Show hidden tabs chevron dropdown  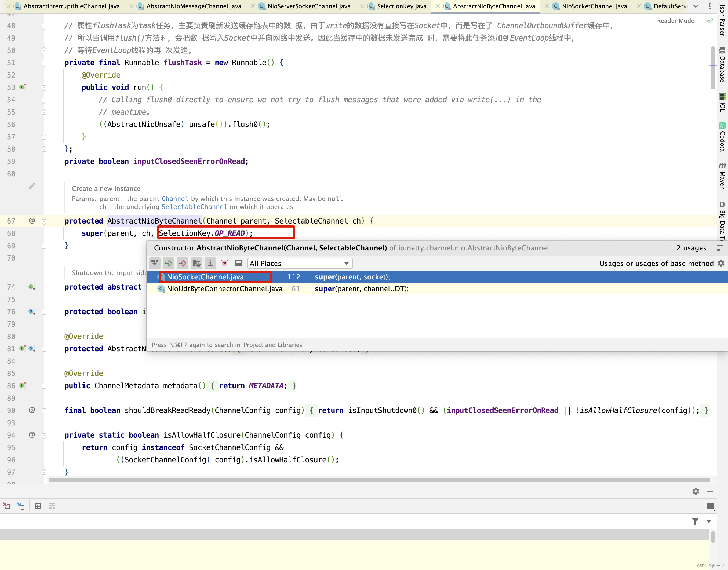tap(696, 6)
